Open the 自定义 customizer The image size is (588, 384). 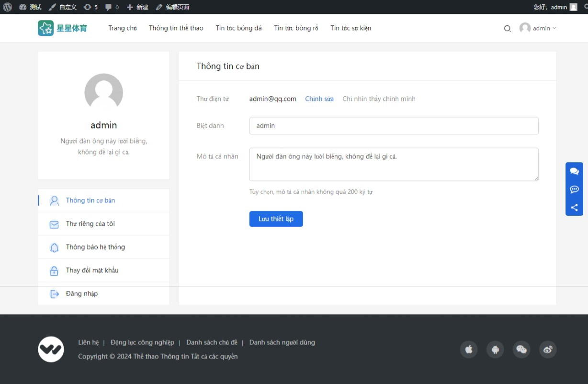pos(63,7)
